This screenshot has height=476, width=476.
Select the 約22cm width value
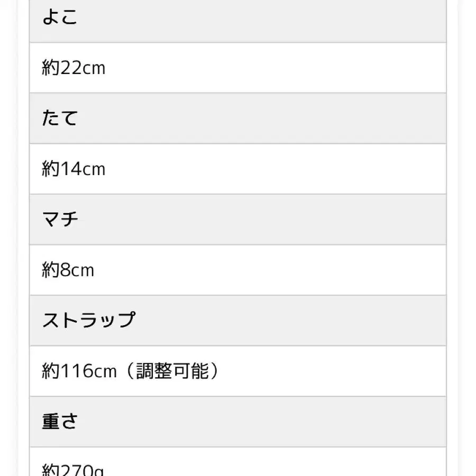74,68
